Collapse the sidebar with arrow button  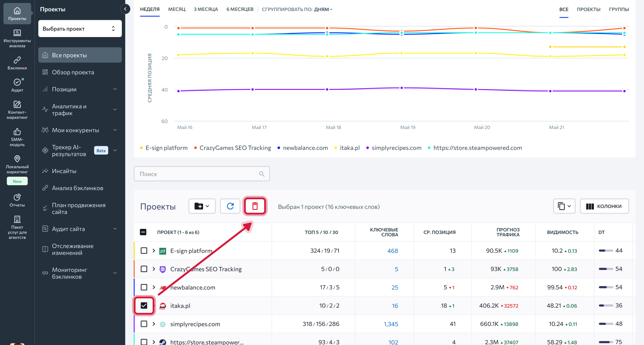pos(125,9)
